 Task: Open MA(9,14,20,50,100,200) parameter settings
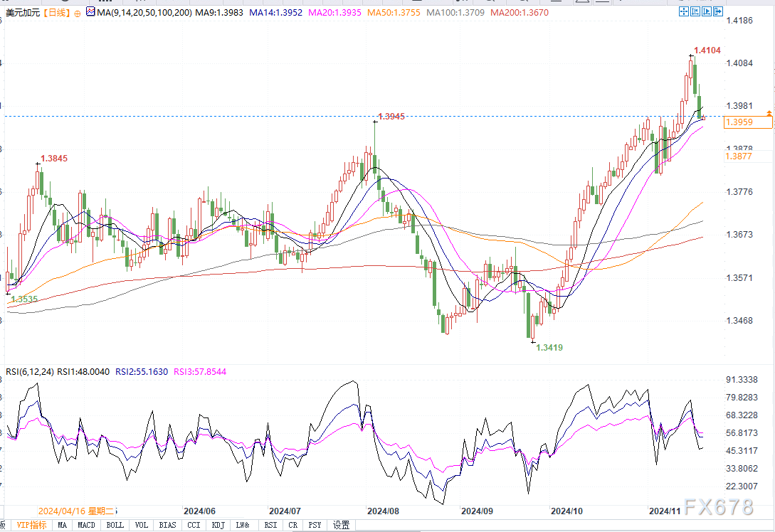(143, 13)
